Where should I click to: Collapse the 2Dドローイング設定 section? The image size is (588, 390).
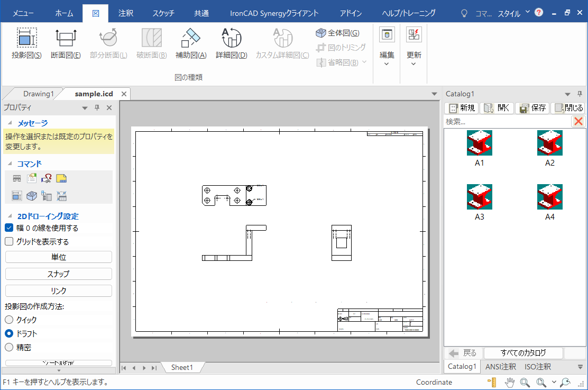click(x=10, y=216)
